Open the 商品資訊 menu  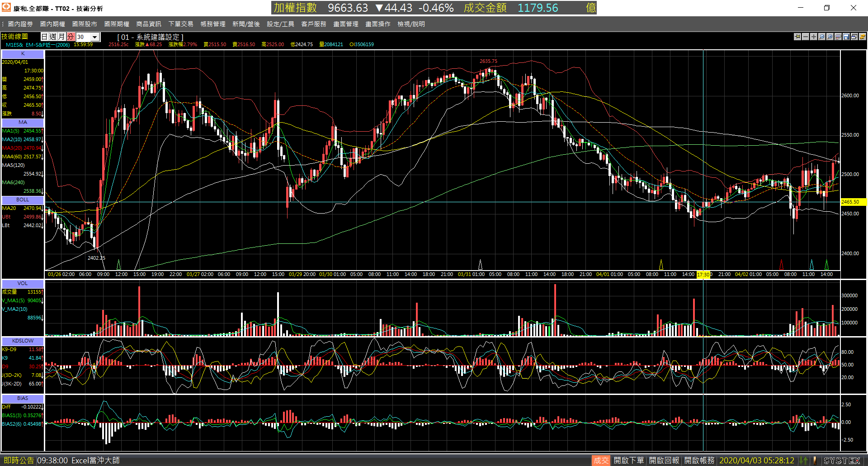pyautogui.click(x=149, y=24)
